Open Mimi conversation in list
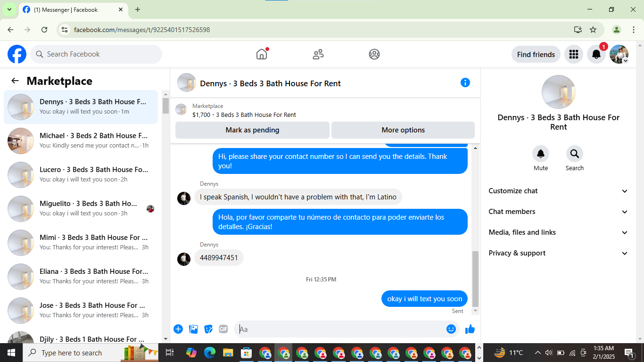 click(81, 243)
